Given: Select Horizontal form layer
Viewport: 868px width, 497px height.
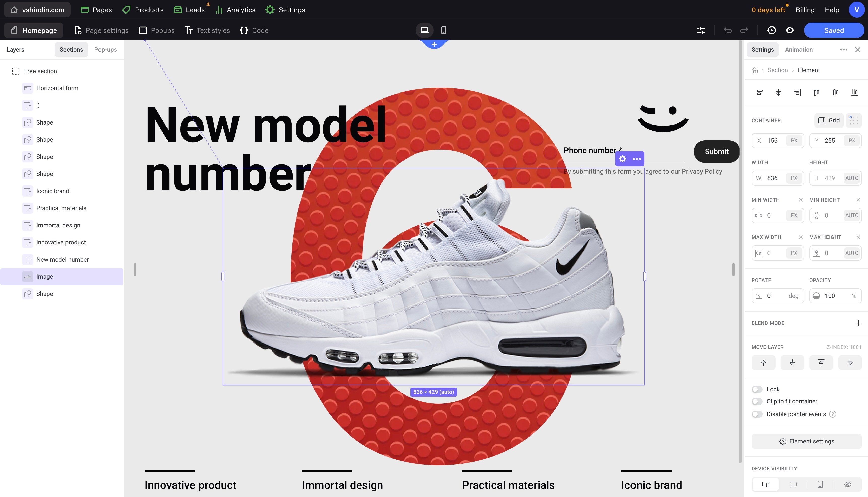Looking at the screenshot, I should (x=57, y=88).
